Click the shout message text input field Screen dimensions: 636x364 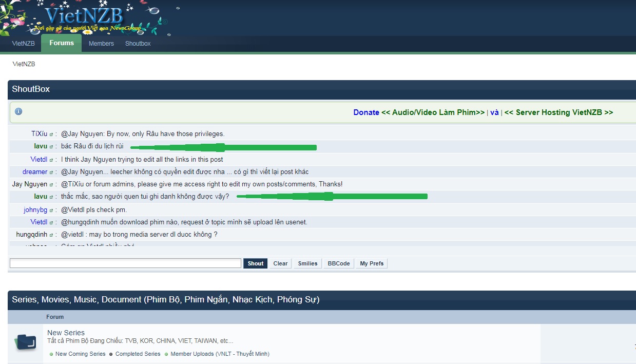coord(125,263)
